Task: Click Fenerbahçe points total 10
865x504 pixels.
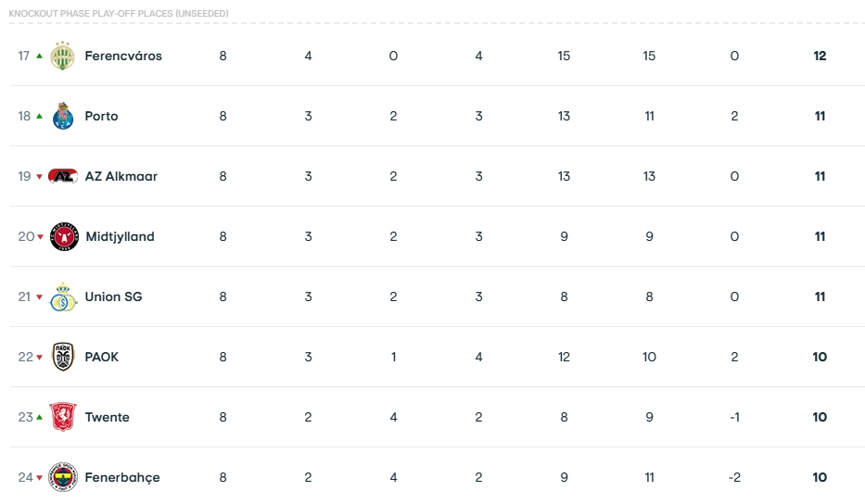Action: 820,477
